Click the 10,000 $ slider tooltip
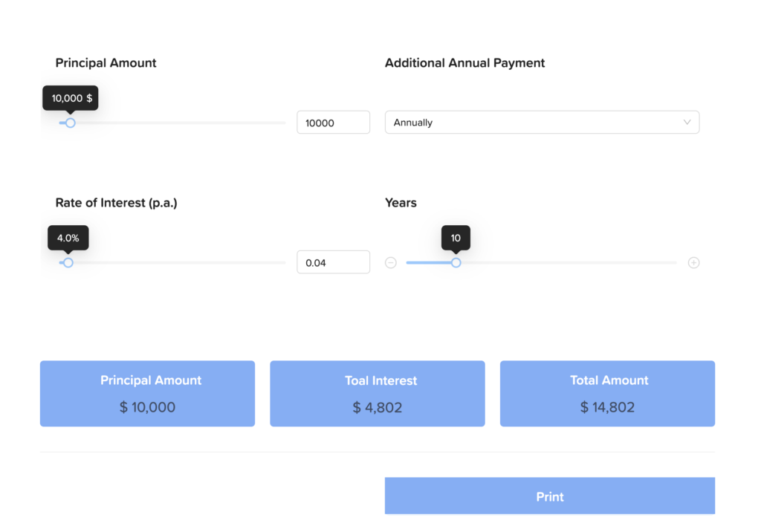761x532 pixels. [71, 98]
